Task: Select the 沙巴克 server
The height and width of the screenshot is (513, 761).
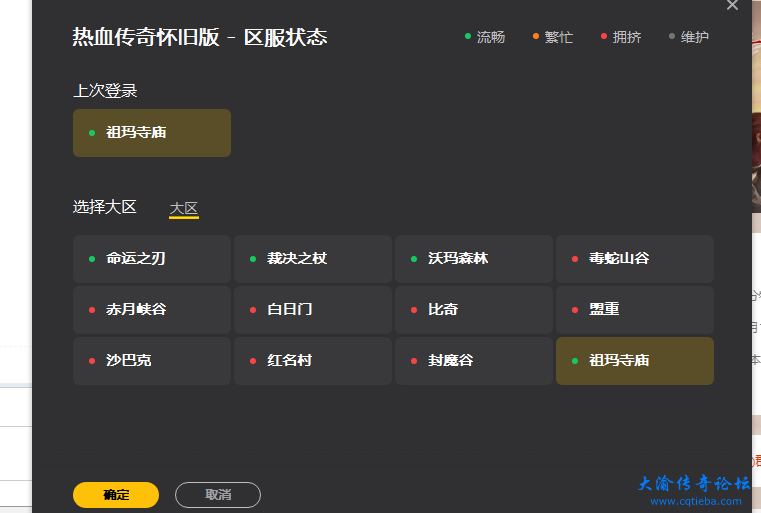Action: point(152,361)
